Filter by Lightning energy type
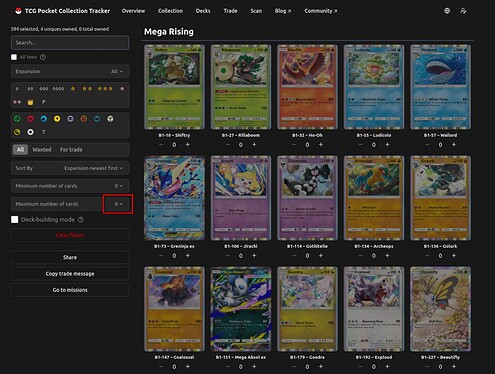Viewport: 495px width, 374px height. tap(57, 119)
